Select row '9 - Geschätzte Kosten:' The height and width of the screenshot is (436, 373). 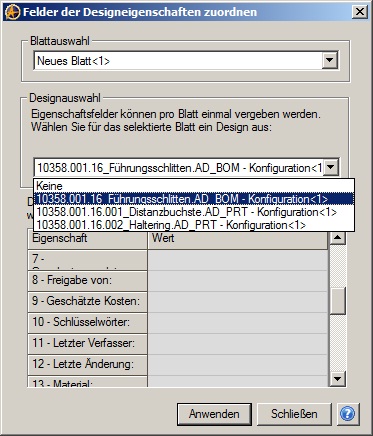point(87,302)
